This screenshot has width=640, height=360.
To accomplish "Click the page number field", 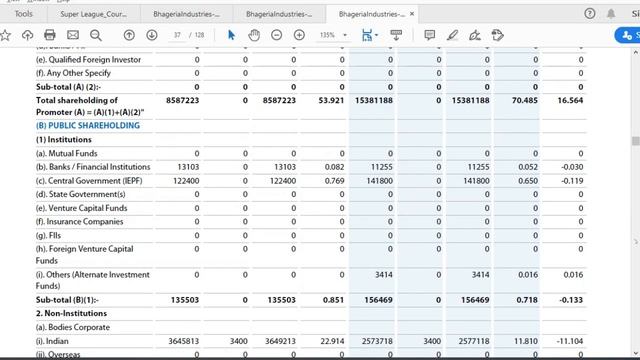I will [x=177, y=35].
